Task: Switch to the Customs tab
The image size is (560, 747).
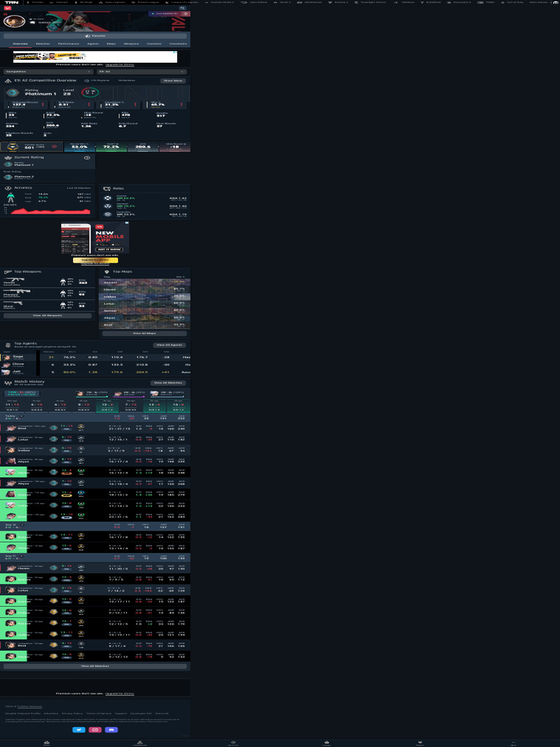Action: [x=155, y=44]
